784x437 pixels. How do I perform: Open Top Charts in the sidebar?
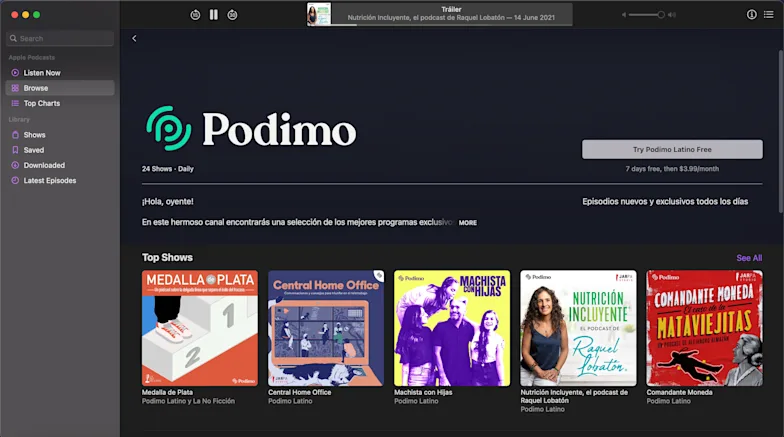pos(60,104)
